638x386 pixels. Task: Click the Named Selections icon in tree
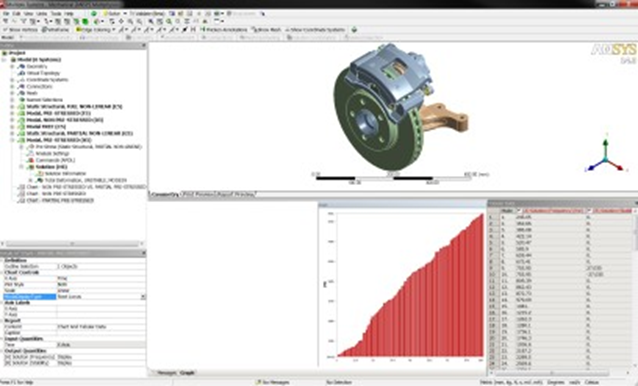[x=22, y=100]
